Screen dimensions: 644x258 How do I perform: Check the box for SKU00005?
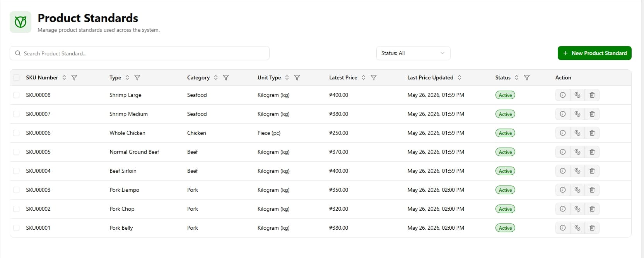(16, 152)
